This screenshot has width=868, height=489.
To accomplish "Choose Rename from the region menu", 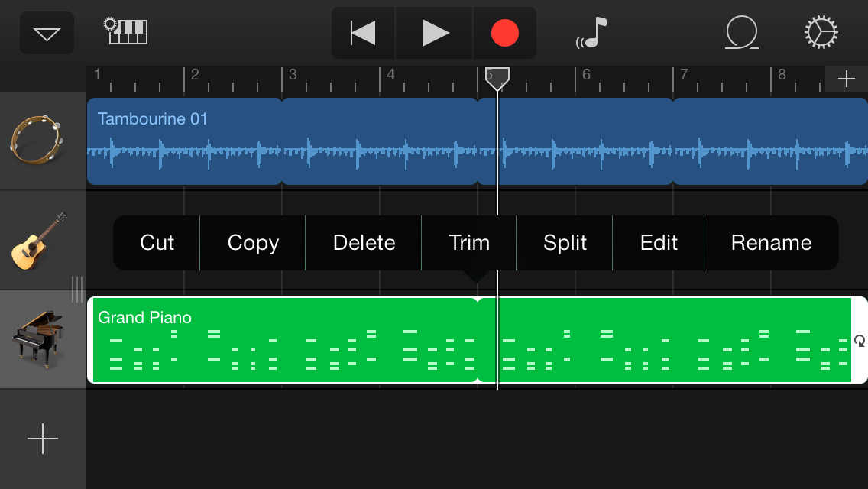I will (771, 242).
